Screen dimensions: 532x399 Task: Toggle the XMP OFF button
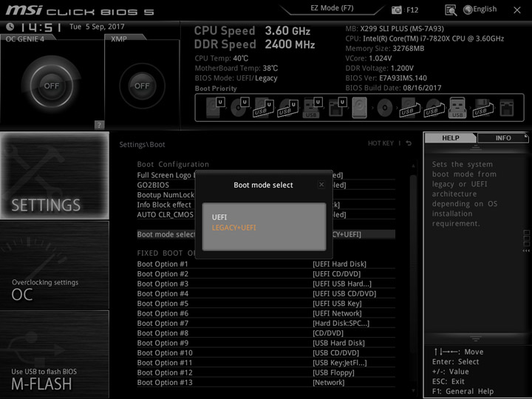coord(142,86)
